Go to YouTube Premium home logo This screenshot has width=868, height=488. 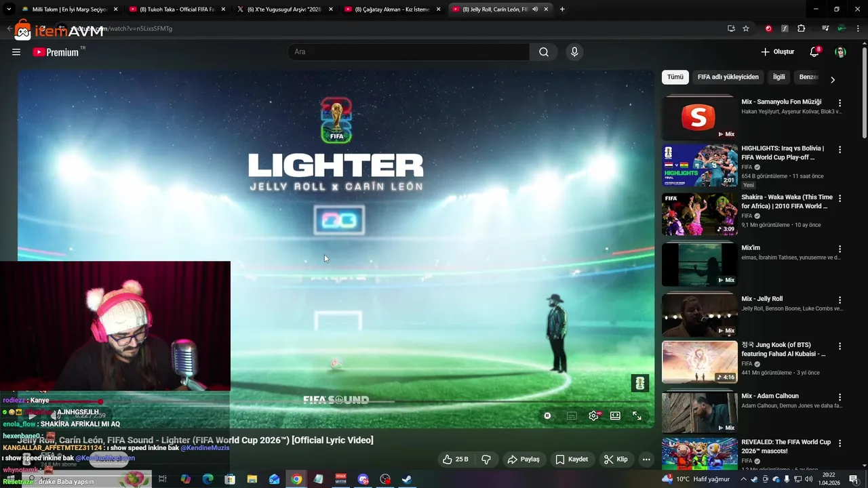pyautogui.click(x=57, y=52)
